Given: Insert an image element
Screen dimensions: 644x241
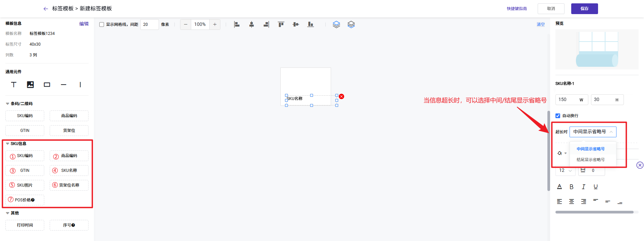Looking at the screenshot, I should click(x=30, y=85).
